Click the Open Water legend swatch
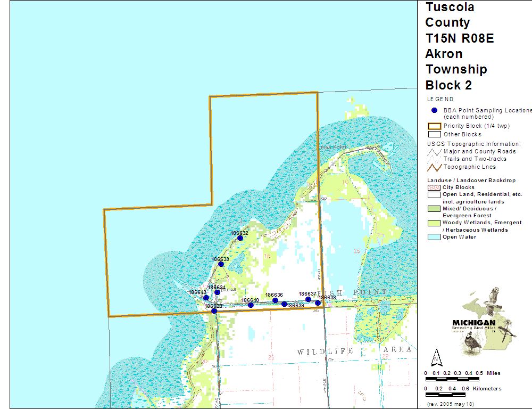The width and height of the screenshot is (532, 409). coord(434,237)
